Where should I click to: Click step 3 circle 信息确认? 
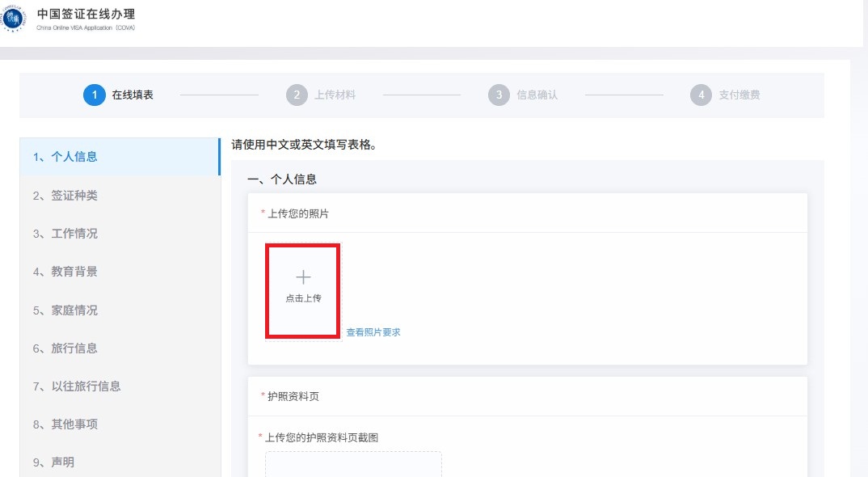click(x=499, y=95)
